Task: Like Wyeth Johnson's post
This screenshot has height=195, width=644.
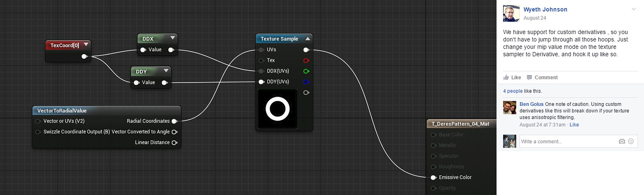Action: pyautogui.click(x=512, y=77)
